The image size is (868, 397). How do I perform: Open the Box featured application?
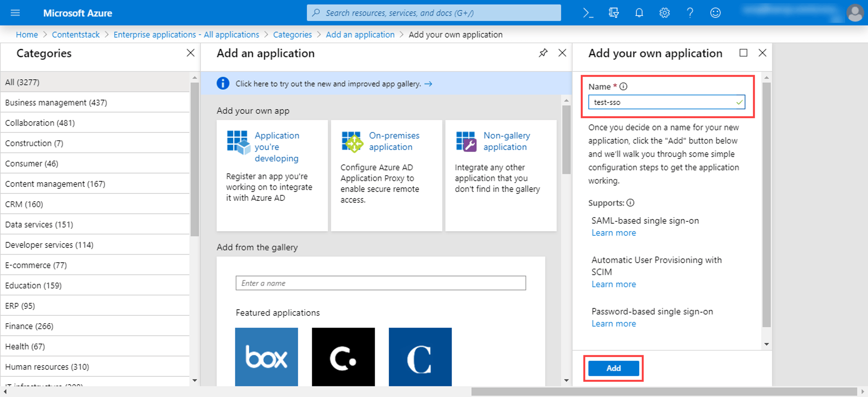point(266,357)
